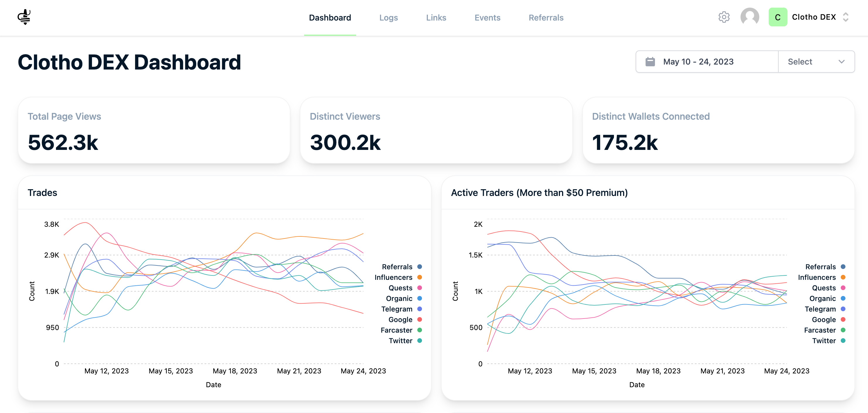Toggle Influencers series in Trades legend
This screenshot has height=413, width=868.
coord(398,277)
